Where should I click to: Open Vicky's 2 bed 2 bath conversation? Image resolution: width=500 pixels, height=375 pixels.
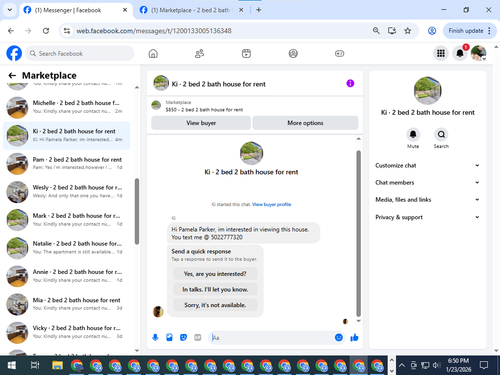point(67,332)
